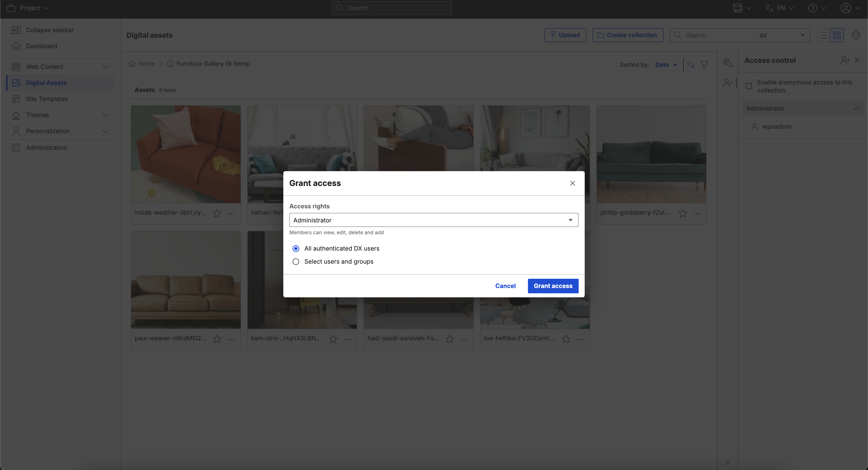The image size is (868, 470).
Task: Collapse the Administrator section in Access control
Action: (x=856, y=109)
